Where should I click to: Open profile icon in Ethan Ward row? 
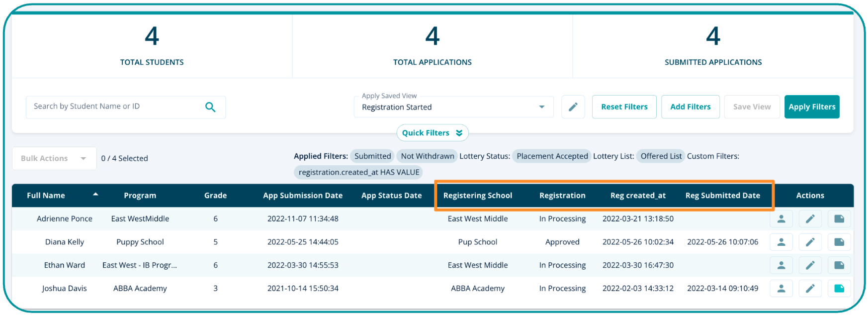click(x=781, y=265)
